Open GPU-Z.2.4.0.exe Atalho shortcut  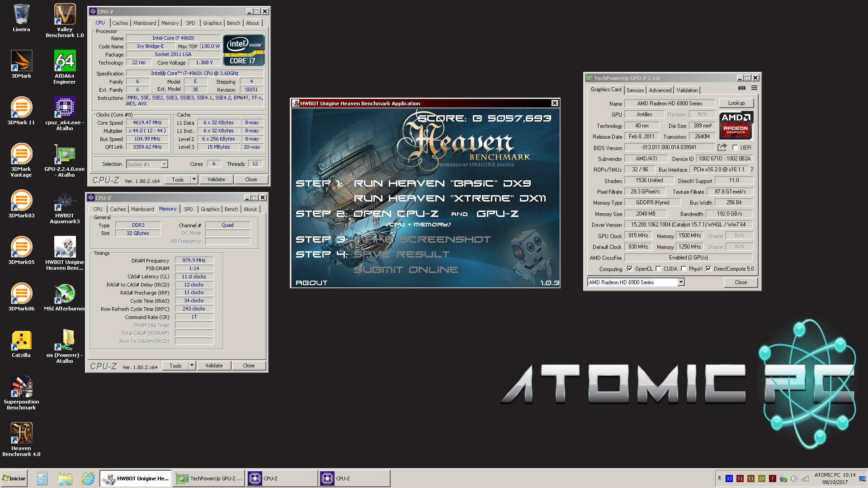pyautogui.click(x=65, y=160)
